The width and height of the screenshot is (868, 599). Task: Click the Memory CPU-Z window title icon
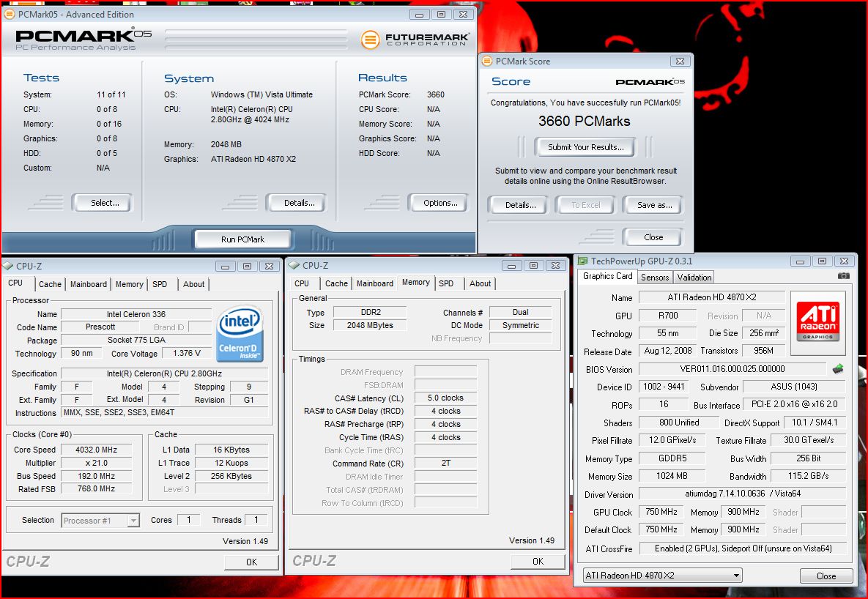click(294, 265)
